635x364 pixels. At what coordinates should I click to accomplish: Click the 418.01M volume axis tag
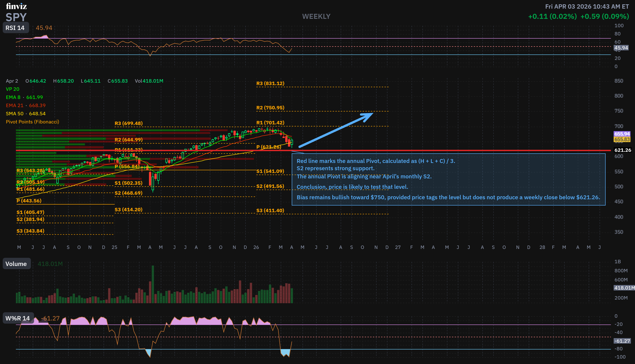(x=624, y=288)
